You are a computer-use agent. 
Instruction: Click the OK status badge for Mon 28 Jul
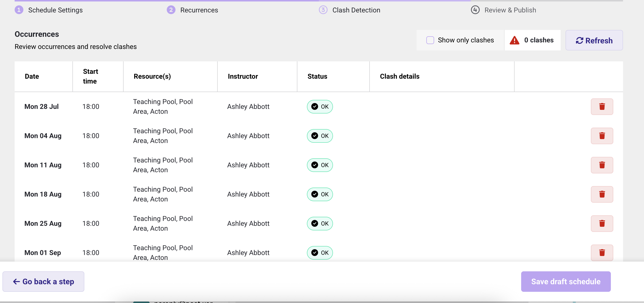pos(320,106)
